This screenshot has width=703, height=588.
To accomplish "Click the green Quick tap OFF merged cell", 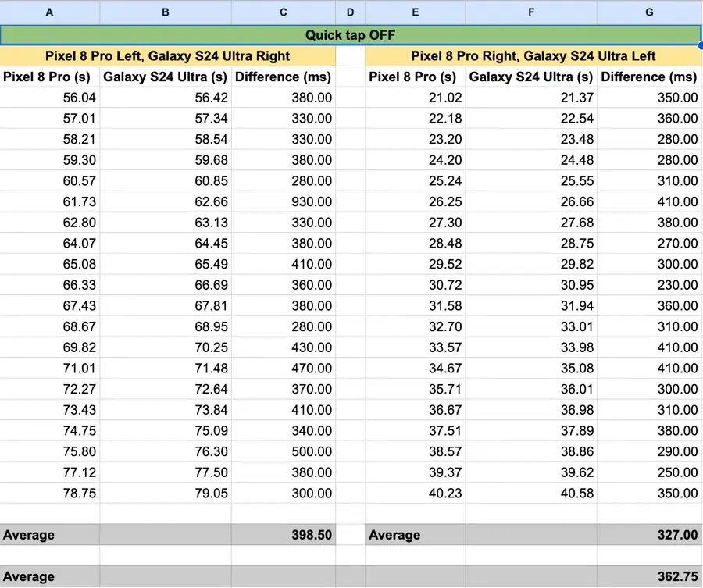I will tap(350, 35).
